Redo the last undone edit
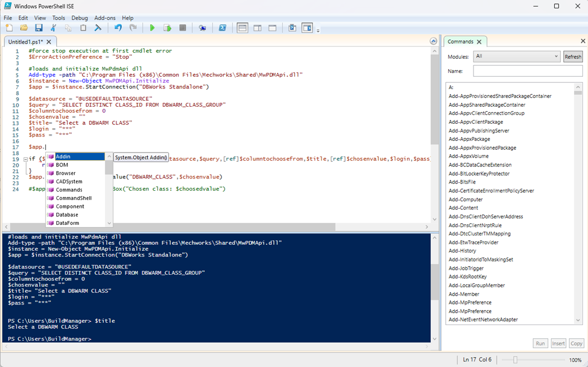Screen dimensions: 588x367 click(133, 28)
